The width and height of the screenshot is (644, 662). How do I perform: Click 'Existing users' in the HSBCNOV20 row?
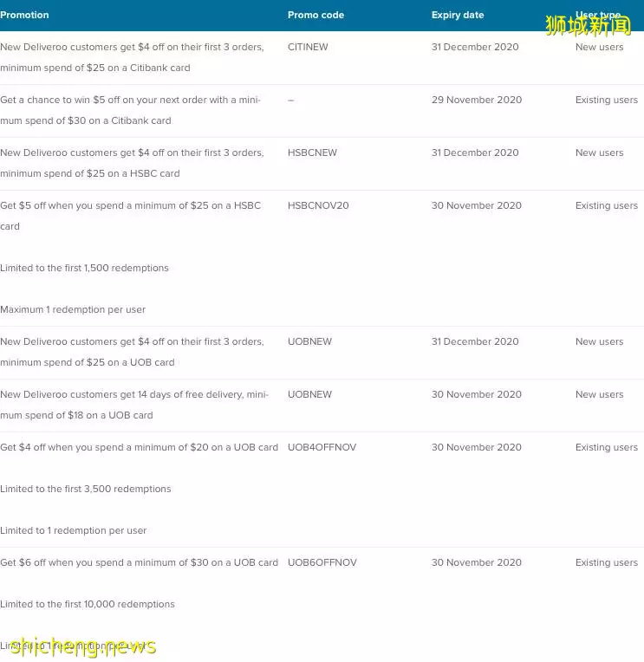[x=607, y=205]
